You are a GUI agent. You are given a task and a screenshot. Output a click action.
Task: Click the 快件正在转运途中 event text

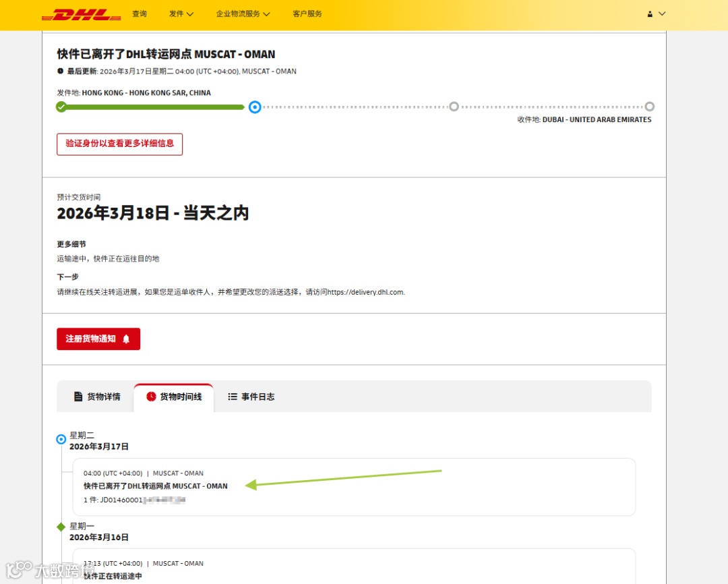113,576
